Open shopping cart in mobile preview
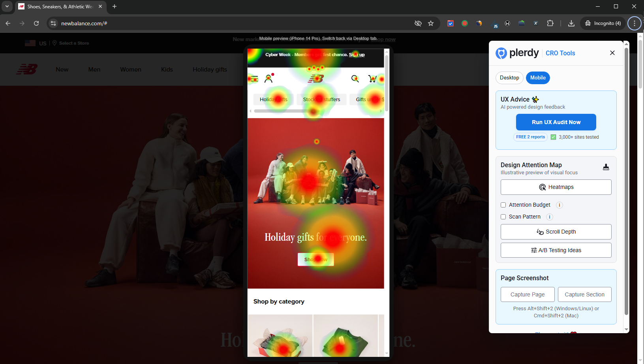 tap(372, 79)
